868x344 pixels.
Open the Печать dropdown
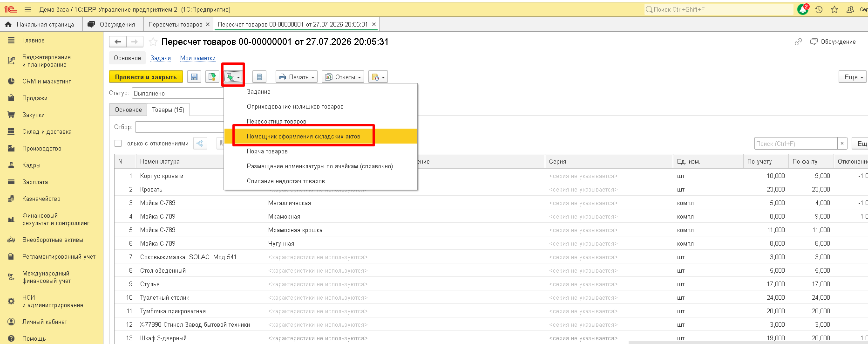click(x=297, y=77)
